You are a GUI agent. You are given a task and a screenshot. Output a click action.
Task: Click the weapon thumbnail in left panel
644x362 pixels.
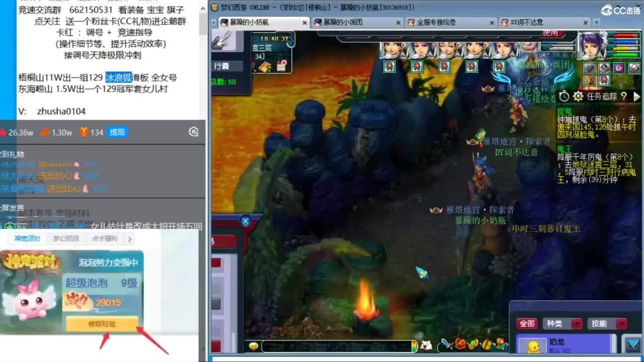click(223, 41)
